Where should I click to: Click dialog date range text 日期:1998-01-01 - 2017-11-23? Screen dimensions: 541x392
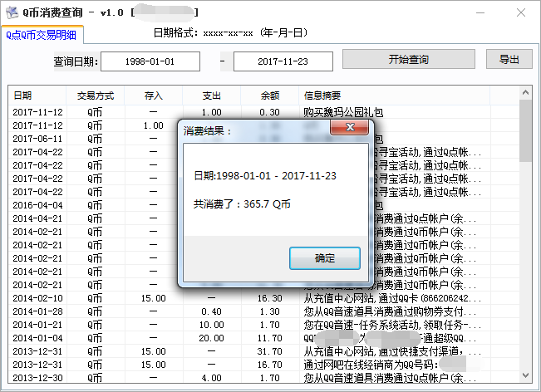point(264,176)
